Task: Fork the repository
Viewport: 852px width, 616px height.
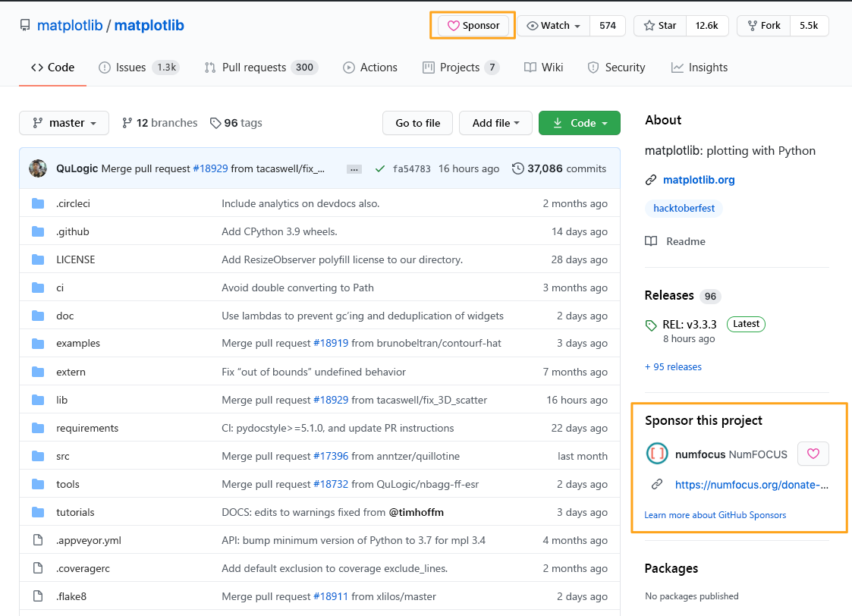Action: point(764,26)
